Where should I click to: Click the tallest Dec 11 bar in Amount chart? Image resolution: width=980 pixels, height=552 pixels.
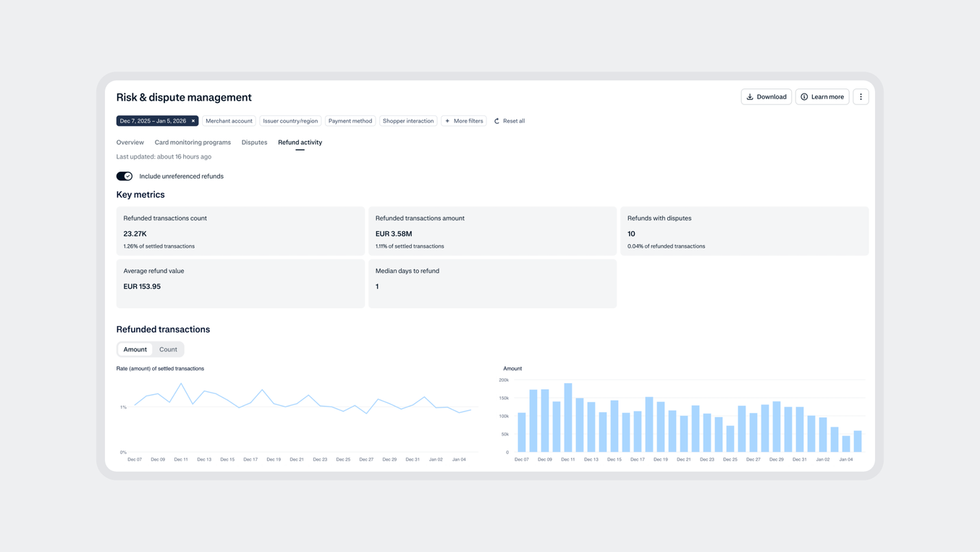pos(567,417)
